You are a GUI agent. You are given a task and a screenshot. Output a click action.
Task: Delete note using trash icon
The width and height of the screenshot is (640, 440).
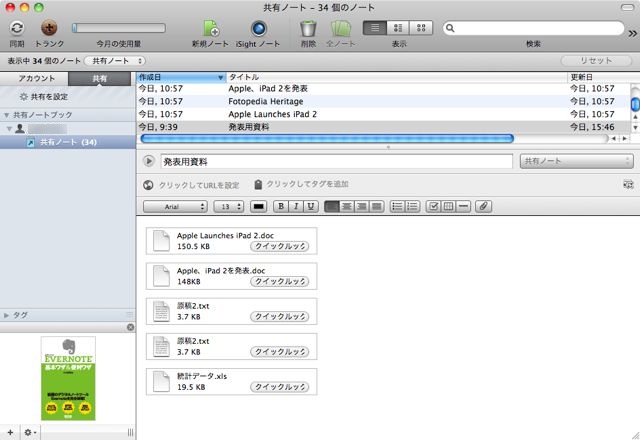pyautogui.click(x=308, y=28)
